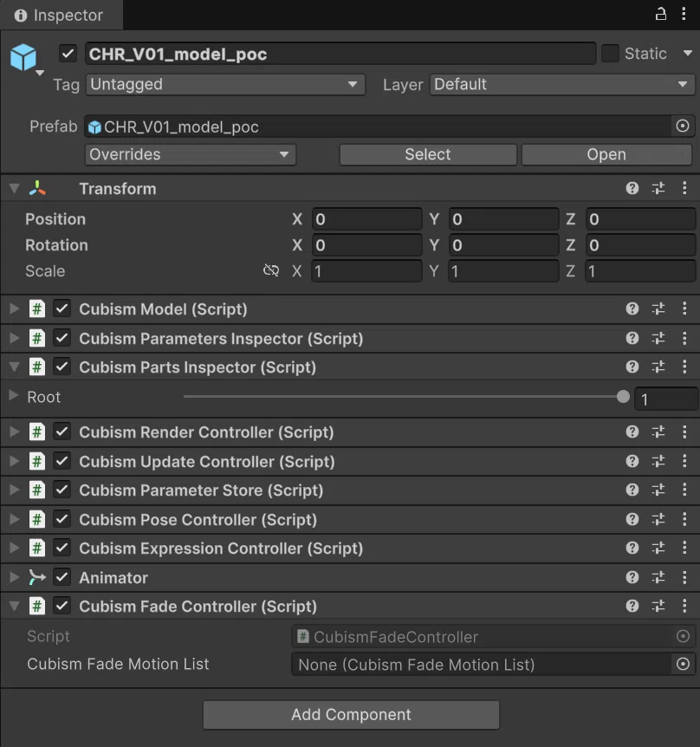Open Cubism Expression Controller options menu
700x747 pixels.
(x=684, y=548)
